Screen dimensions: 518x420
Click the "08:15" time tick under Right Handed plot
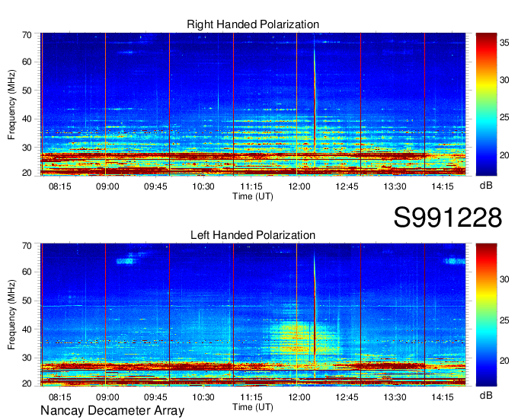coord(59,186)
